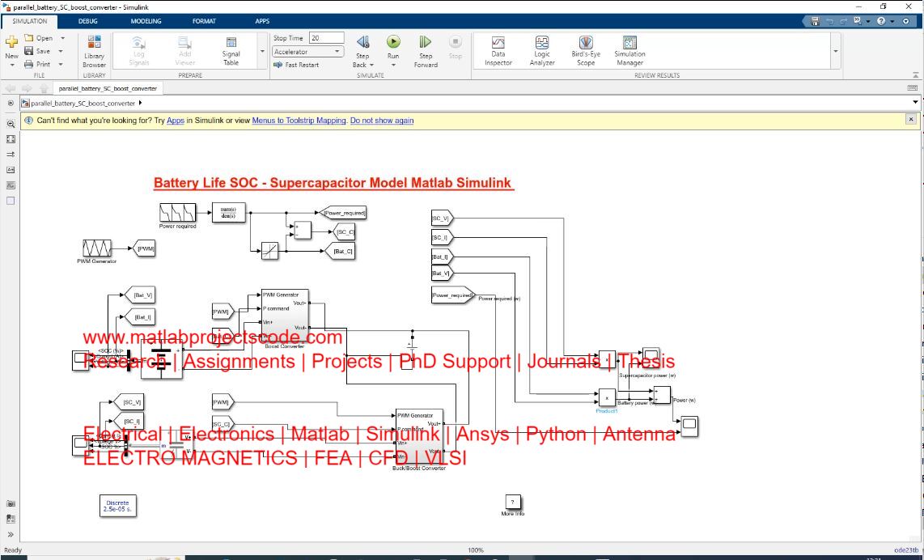Select the transfer function num(s)/den(s) block
Screen dimensions: 924x560
(x=228, y=212)
